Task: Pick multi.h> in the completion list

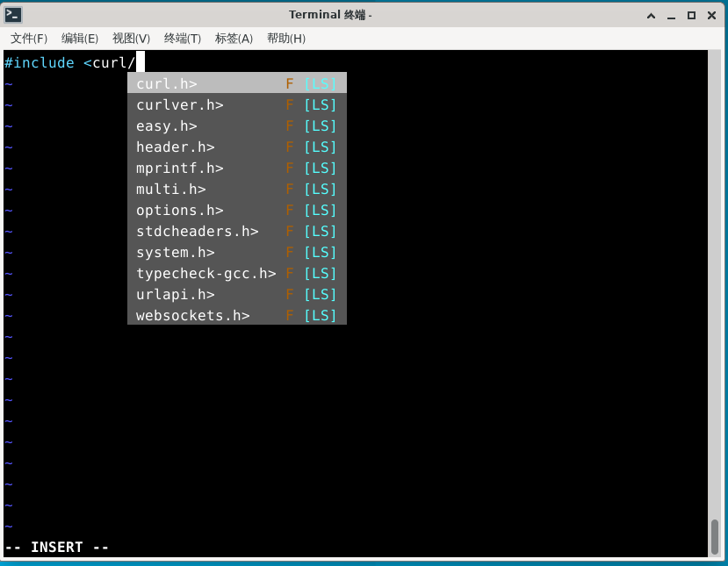Action: tap(237, 189)
